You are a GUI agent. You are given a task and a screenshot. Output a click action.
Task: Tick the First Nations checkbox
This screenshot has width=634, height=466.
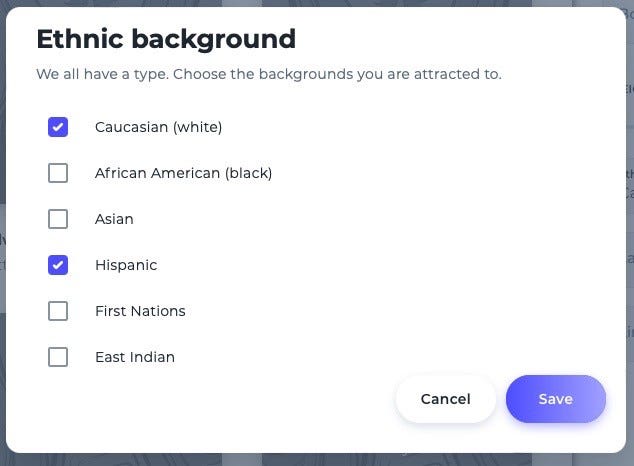(x=58, y=311)
